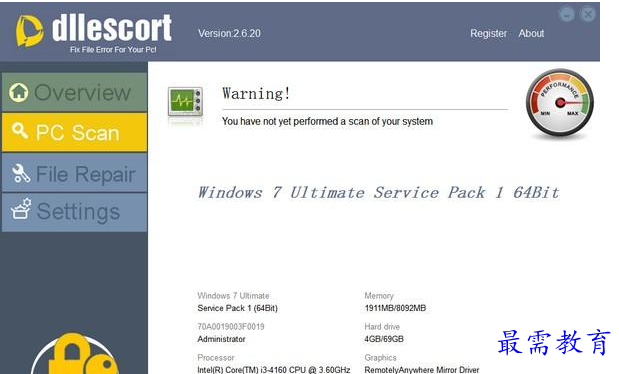
Task: Minimize the dllescort window
Action: click(566, 15)
